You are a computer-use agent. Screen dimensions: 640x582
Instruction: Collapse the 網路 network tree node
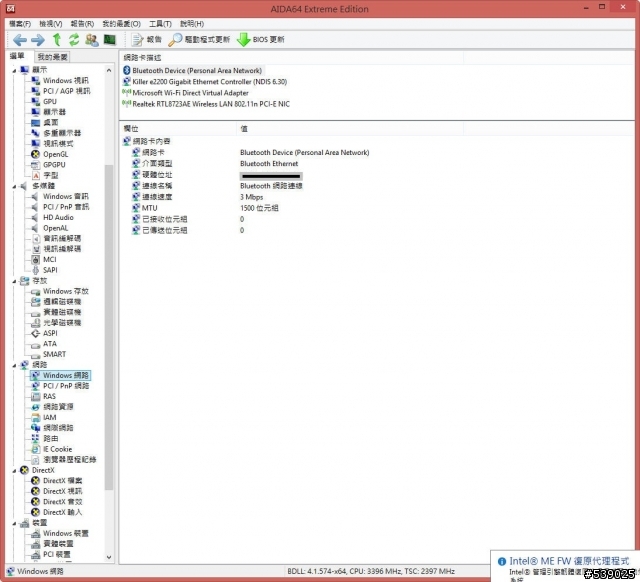pos(14,365)
